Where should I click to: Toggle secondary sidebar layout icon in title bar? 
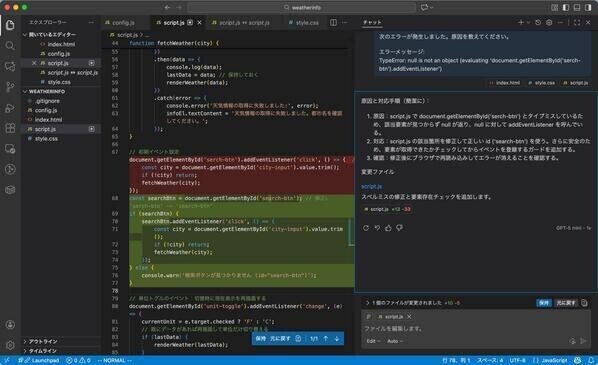point(588,7)
